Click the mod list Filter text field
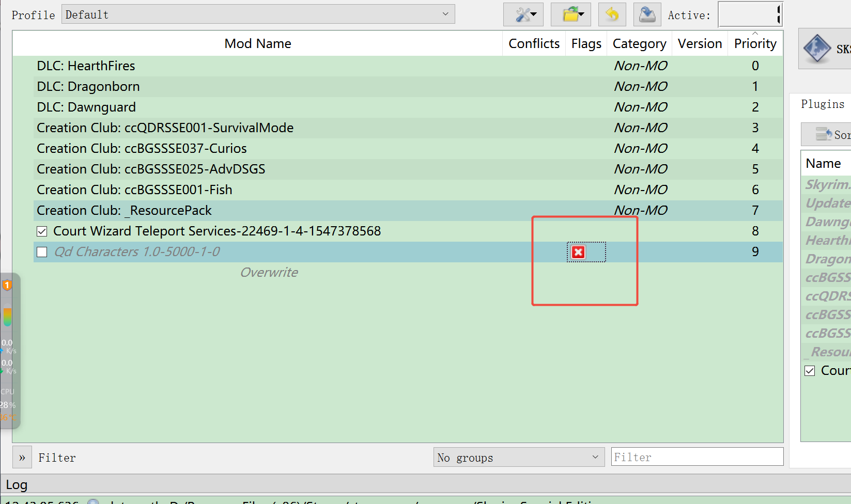The width and height of the screenshot is (851, 504). click(x=697, y=458)
